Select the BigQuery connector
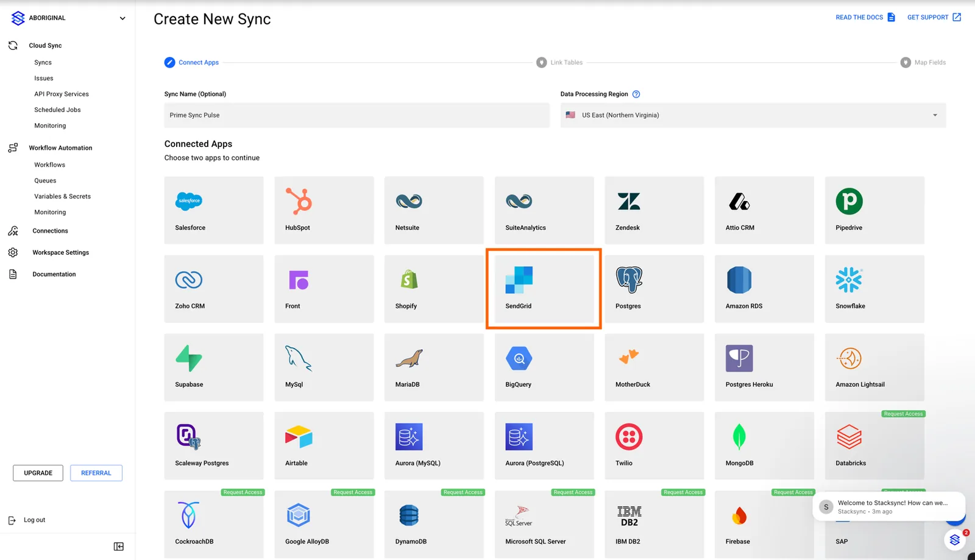 [544, 367]
